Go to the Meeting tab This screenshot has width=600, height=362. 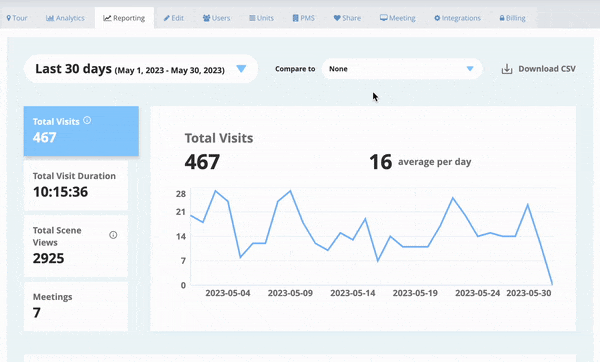(398, 18)
